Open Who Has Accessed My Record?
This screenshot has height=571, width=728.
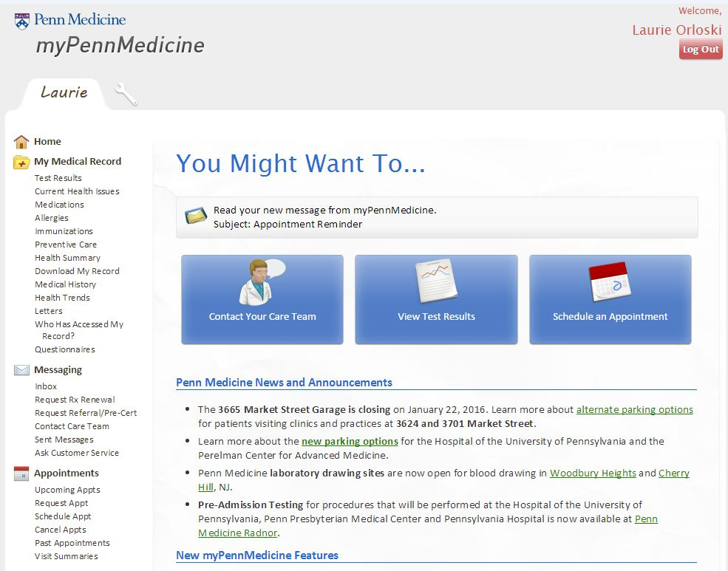point(79,329)
